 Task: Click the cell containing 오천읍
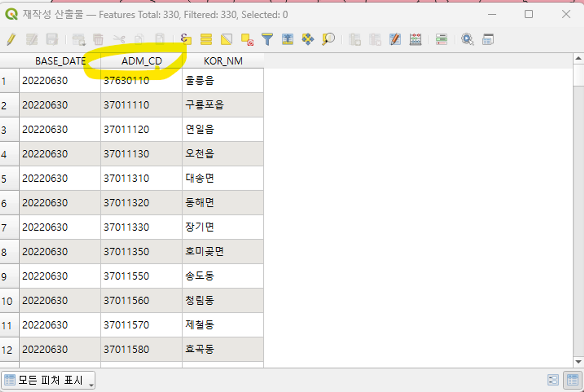click(x=223, y=154)
